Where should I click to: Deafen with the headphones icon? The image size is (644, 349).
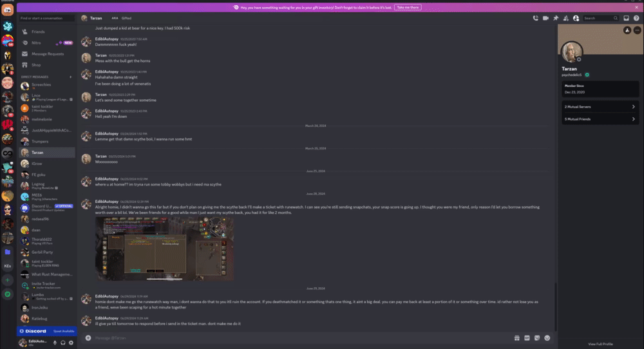pyautogui.click(x=63, y=343)
